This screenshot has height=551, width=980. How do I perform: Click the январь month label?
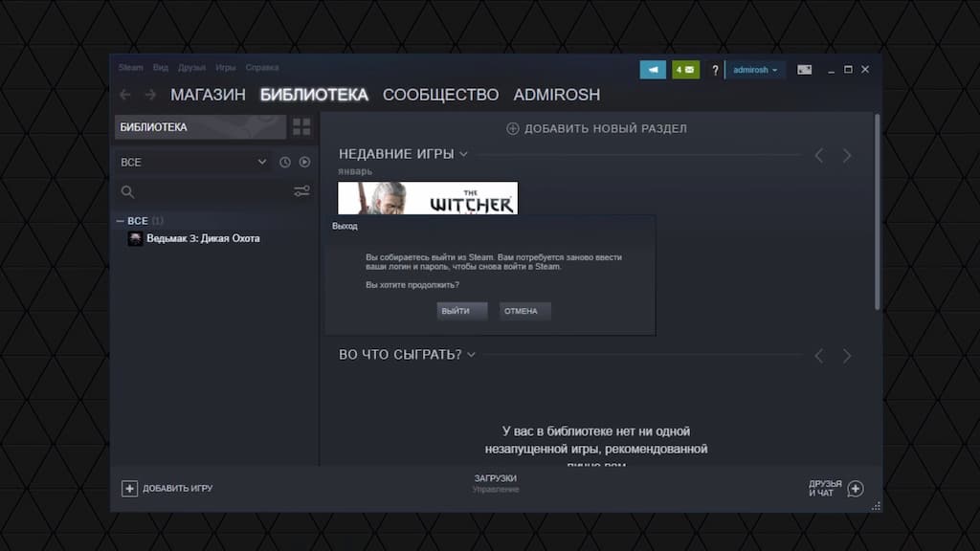355,171
